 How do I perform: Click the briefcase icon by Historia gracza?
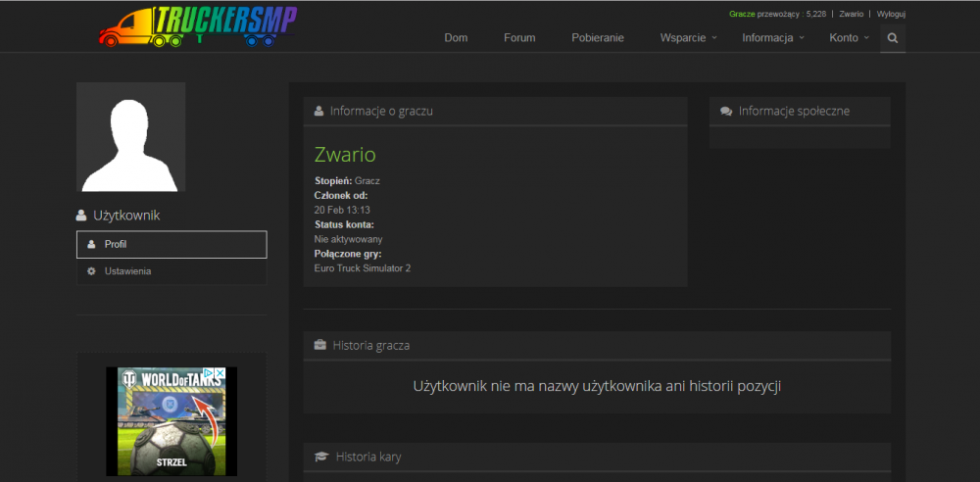[x=319, y=346]
